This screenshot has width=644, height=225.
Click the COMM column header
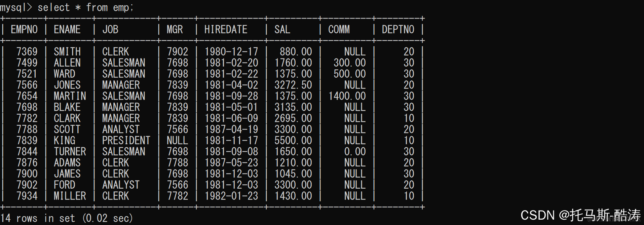coord(339,30)
